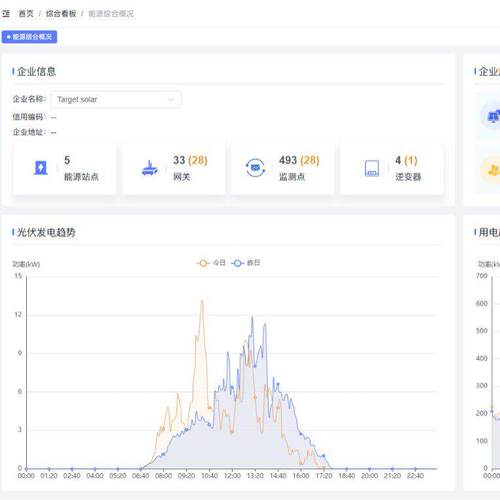Switch to the blue 能源综合概况 tab
The height and width of the screenshot is (500, 500).
[29, 37]
